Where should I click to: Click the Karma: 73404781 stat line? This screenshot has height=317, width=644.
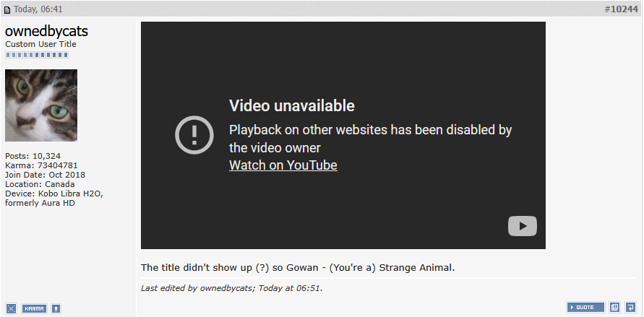[41, 165]
